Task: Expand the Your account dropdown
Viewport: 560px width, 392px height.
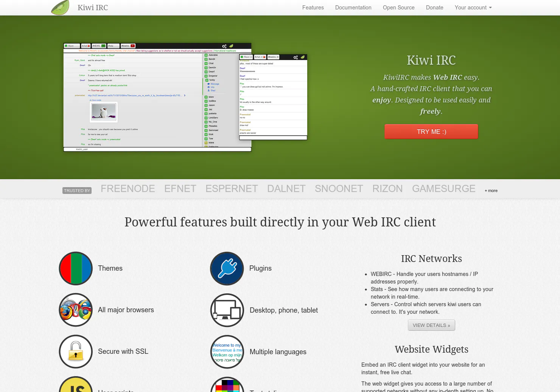Action: pyautogui.click(x=473, y=8)
